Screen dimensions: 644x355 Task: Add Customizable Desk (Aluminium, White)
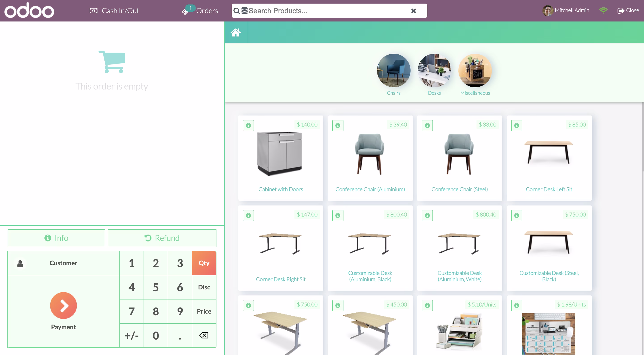point(460,248)
